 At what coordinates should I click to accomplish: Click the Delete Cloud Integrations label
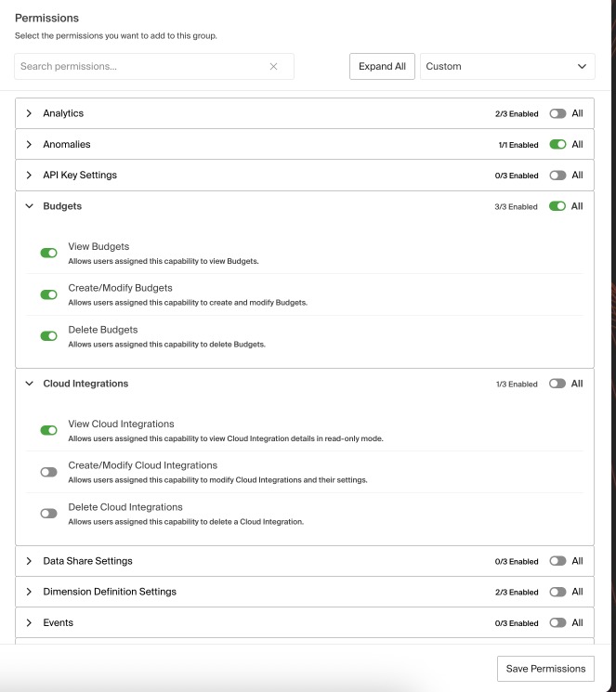(x=125, y=507)
